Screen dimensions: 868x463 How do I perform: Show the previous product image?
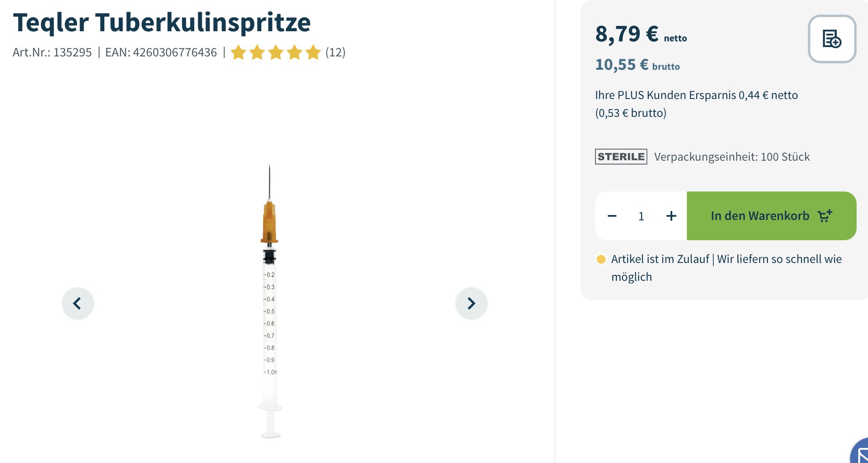pyautogui.click(x=78, y=304)
